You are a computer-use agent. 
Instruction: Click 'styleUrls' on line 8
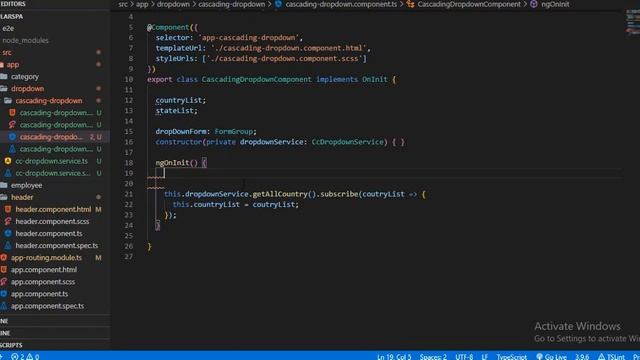174,58
